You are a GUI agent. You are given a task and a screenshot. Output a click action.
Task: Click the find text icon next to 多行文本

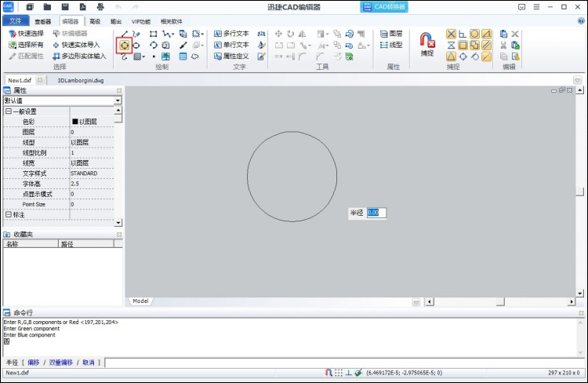[261, 34]
